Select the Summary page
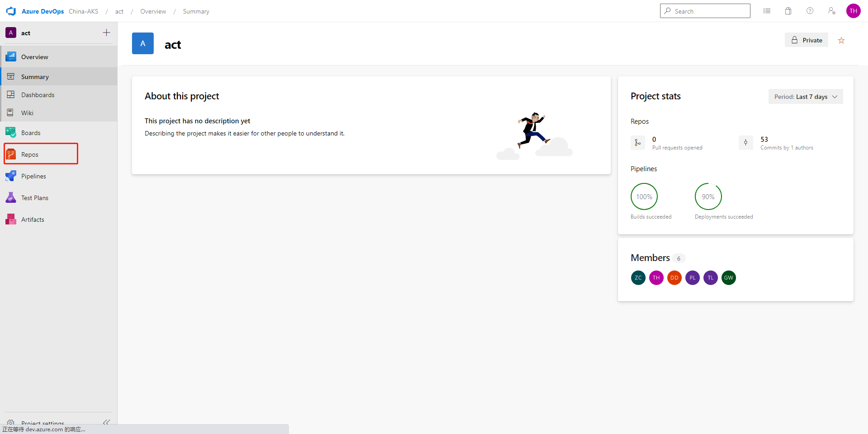Image resolution: width=868 pixels, height=434 pixels. [x=59, y=77]
